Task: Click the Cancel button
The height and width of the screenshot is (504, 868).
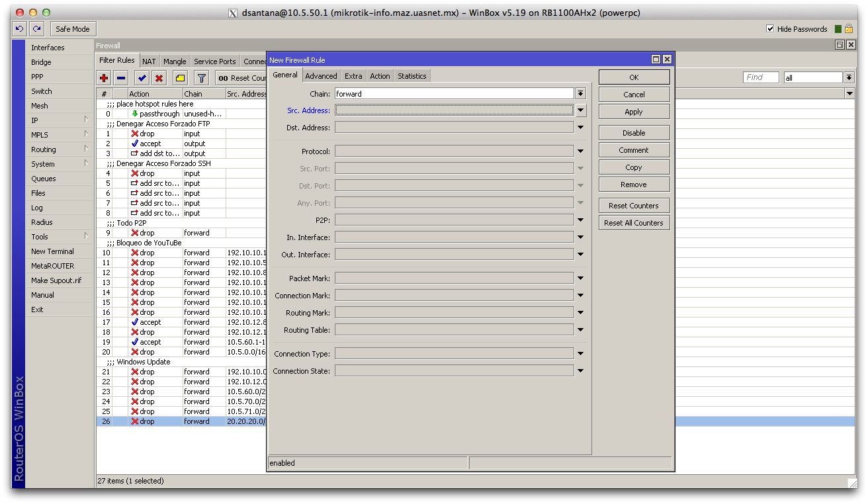Action: coord(634,95)
